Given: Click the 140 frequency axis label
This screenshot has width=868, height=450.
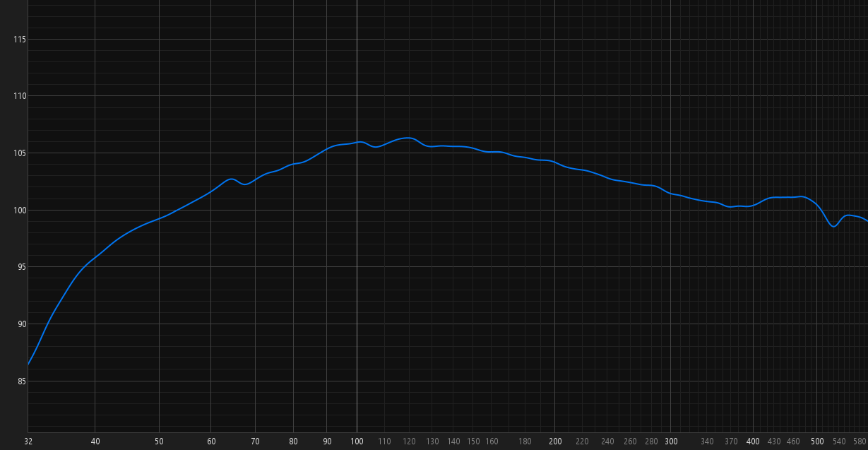Looking at the screenshot, I should point(453,442).
